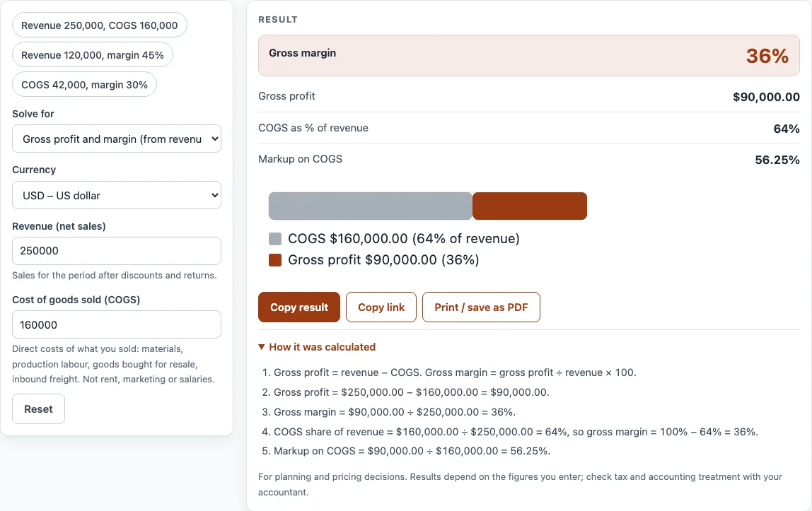Click the 64% COGS share value
812x511 pixels.
pos(786,128)
